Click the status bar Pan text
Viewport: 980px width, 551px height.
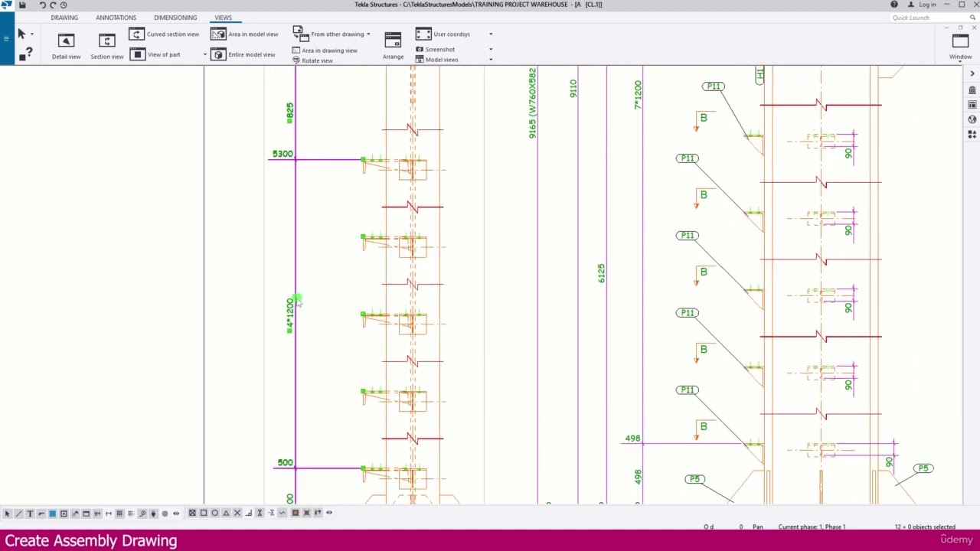click(x=757, y=527)
